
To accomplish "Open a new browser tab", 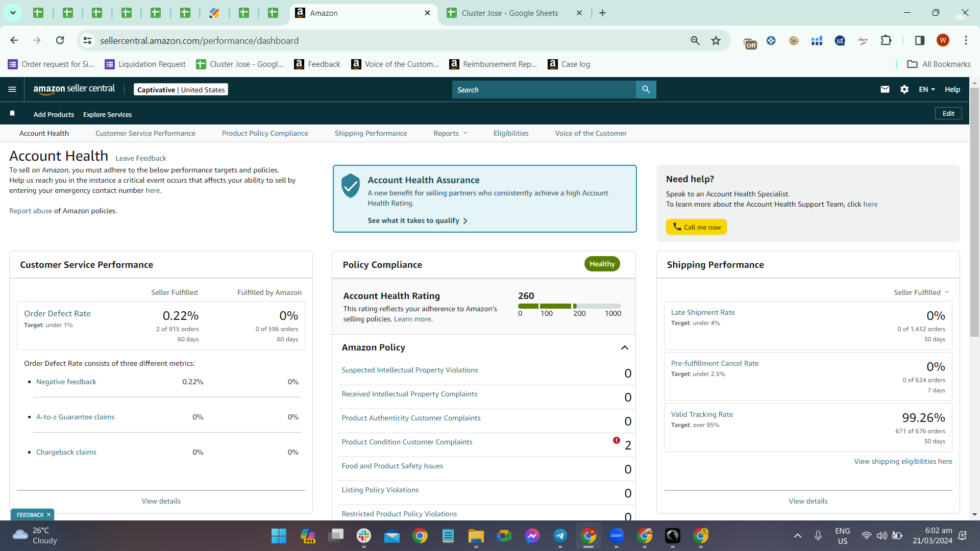I will (603, 13).
